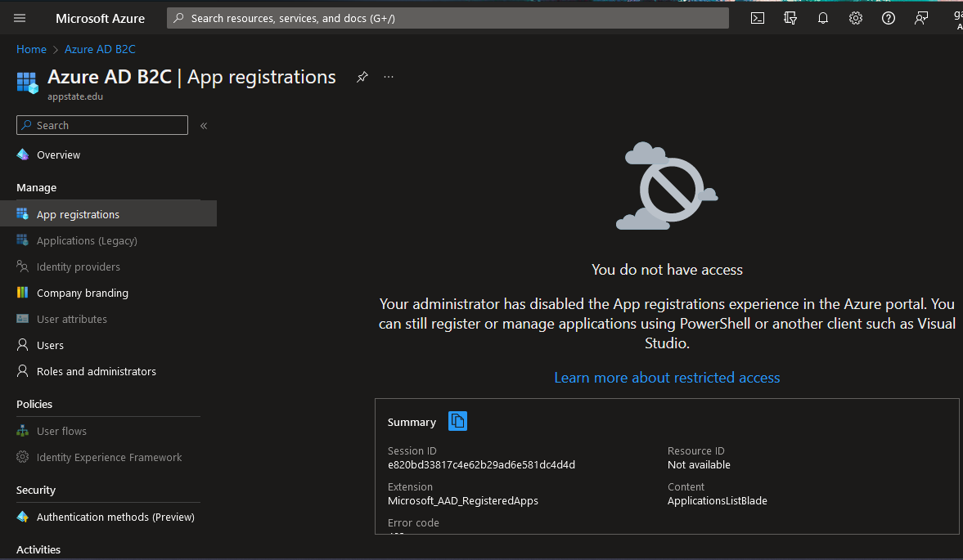The height and width of the screenshot is (560, 963).
Task: Click the App registrations sidebar icon
Action: click(23, 214)
